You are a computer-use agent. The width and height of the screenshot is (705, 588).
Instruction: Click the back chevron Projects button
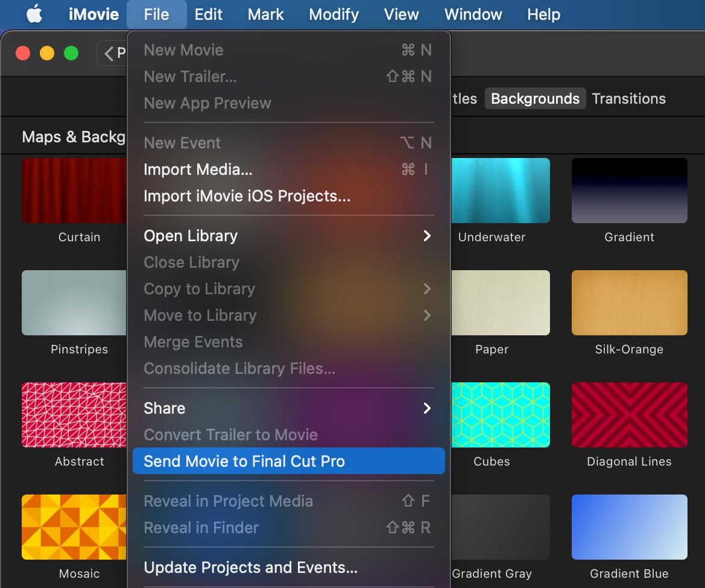click(x=112, y=53)
